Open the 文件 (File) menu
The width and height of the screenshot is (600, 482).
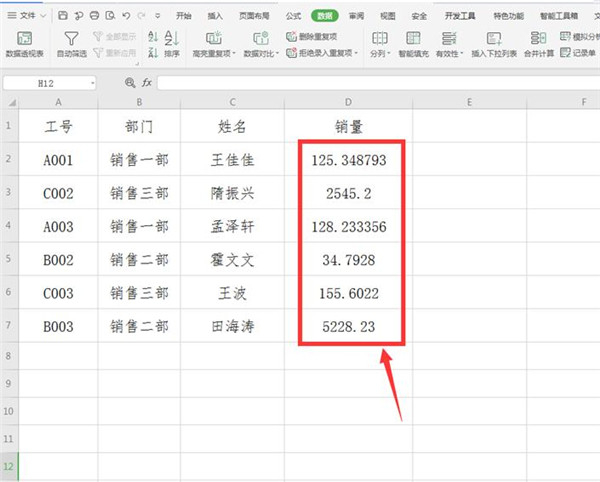28,16
